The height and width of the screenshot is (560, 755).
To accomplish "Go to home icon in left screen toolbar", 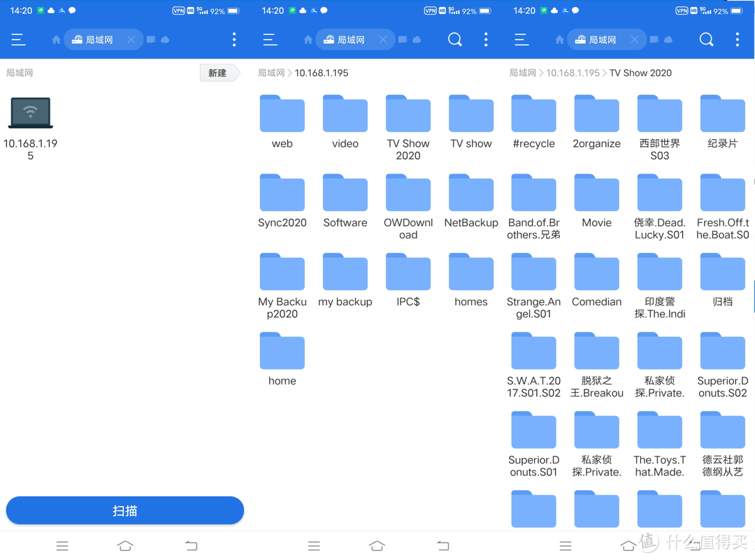I will (56, 40).
